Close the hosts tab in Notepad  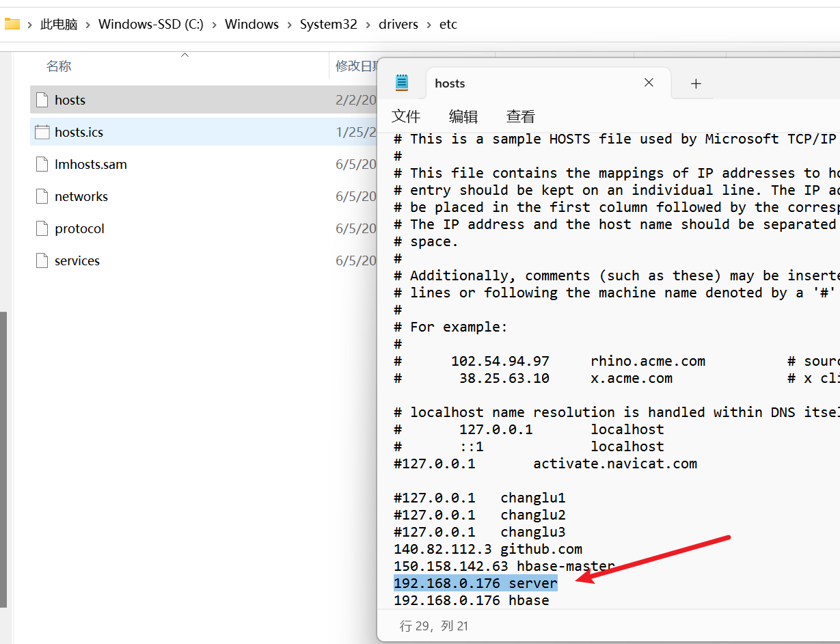point(649,83)
